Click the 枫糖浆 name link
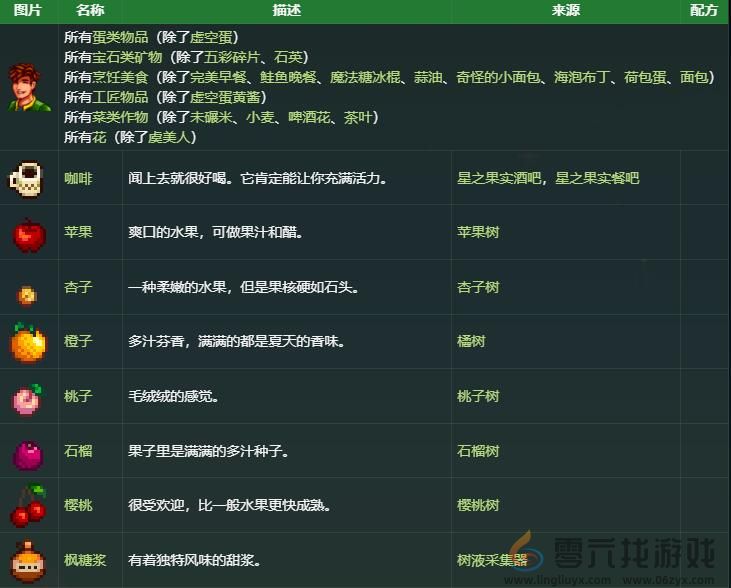 point(85,561)
